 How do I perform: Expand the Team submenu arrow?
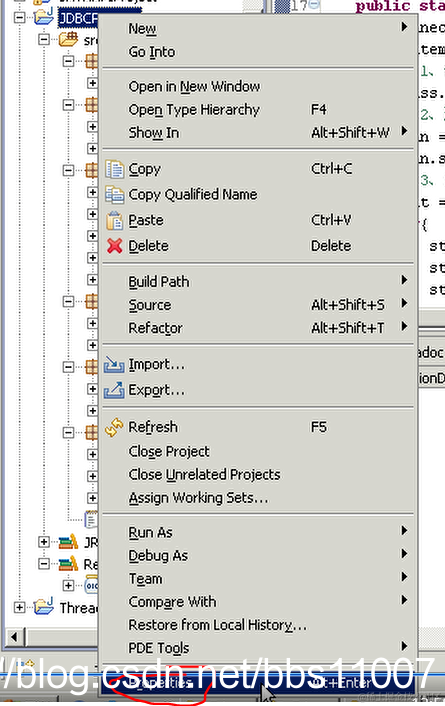[x=404, y=577]
